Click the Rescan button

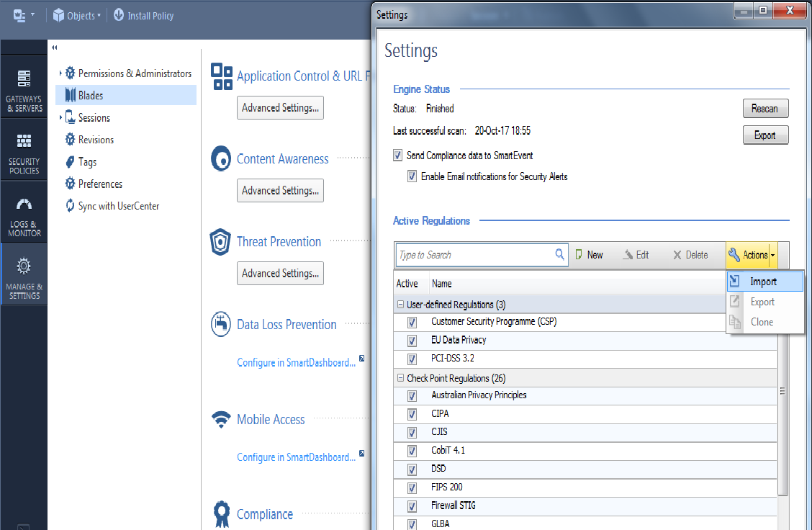pyautogui.click(x=765, y=108)
